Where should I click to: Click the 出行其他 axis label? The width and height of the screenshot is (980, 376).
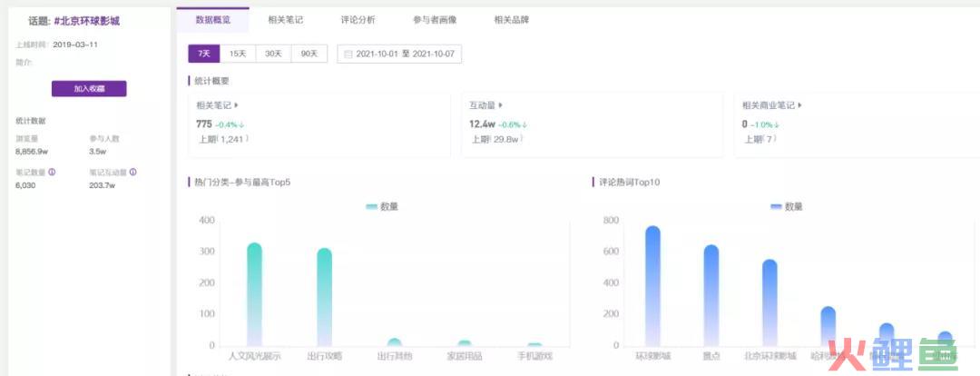click(395, 356)
